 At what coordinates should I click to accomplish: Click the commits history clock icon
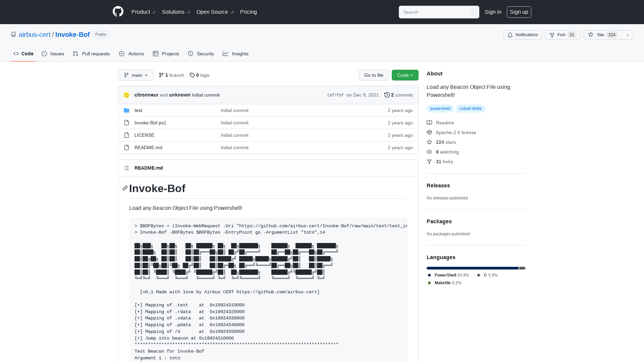387,95
